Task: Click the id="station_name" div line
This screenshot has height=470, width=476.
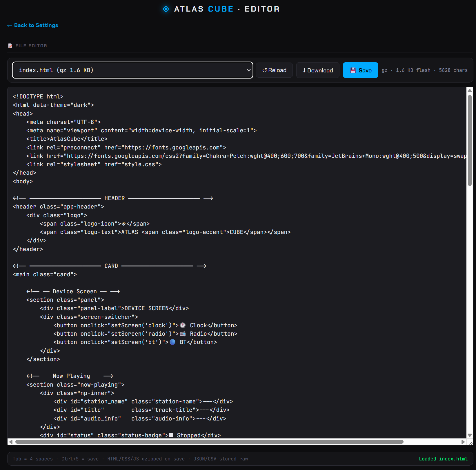Action: [x=143, y=402]
